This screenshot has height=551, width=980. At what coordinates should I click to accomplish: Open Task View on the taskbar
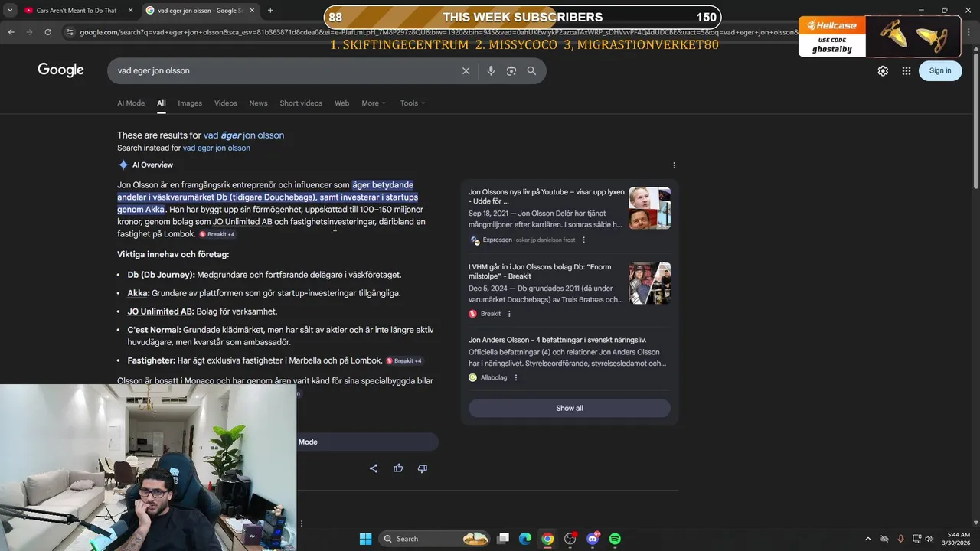(503, 539)
